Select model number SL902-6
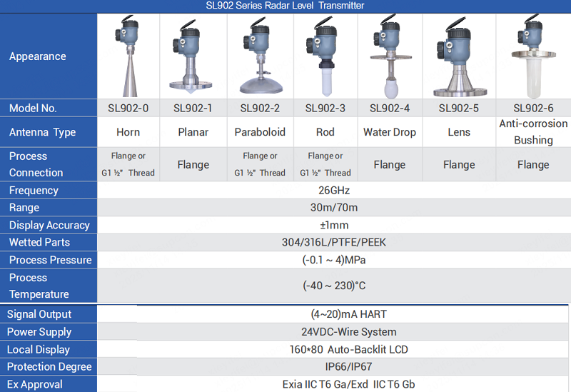Screen dimensions: 571x392 (x=533, y=109)
